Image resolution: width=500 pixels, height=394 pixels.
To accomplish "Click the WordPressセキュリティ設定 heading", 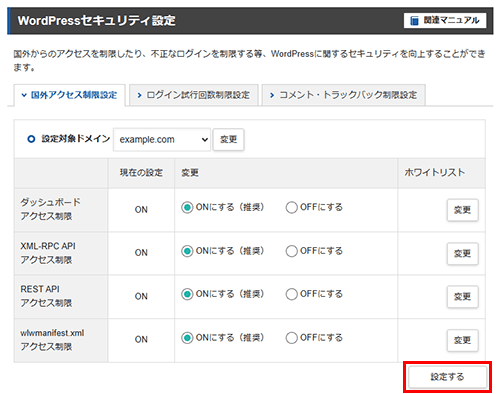I will 97,21.
